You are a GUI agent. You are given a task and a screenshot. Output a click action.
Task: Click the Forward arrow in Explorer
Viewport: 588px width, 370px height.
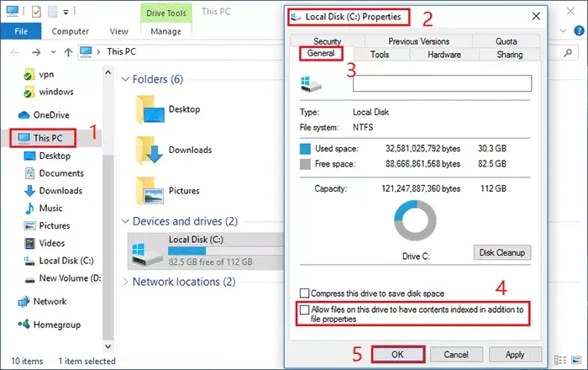pyautogui.click(x=36, y=52)
